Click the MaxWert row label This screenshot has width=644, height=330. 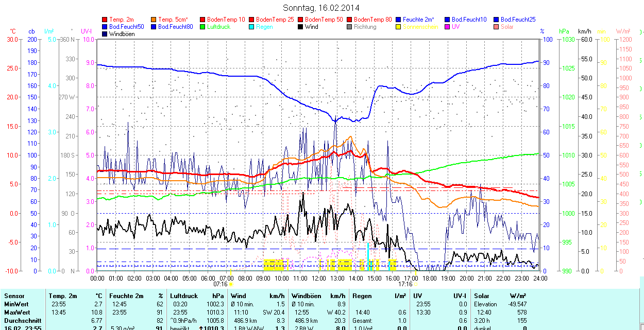tap(17, 312)
